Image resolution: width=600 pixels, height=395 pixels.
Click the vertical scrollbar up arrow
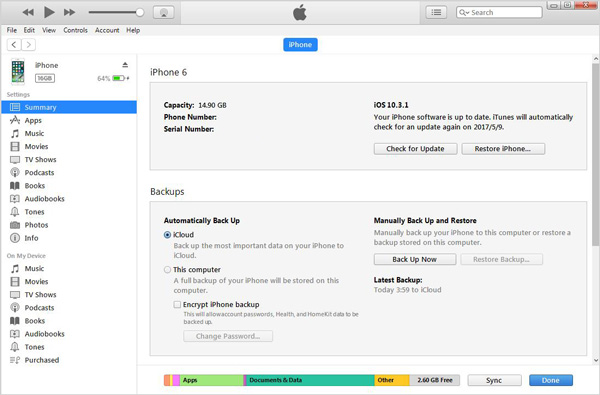(x=596, y=59)
